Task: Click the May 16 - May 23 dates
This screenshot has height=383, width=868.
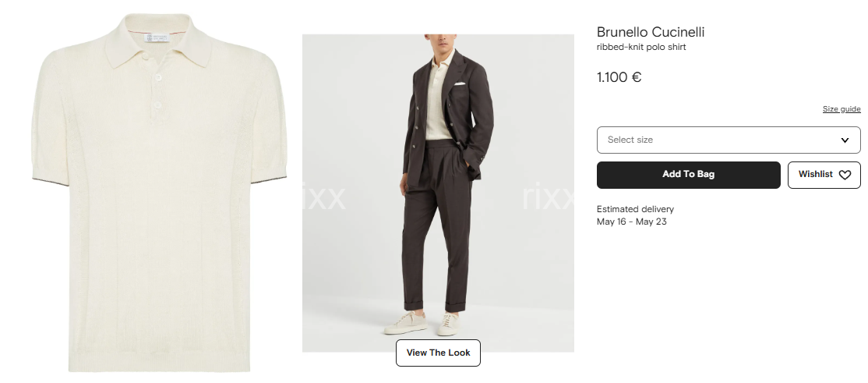Action: pos(632,222)
